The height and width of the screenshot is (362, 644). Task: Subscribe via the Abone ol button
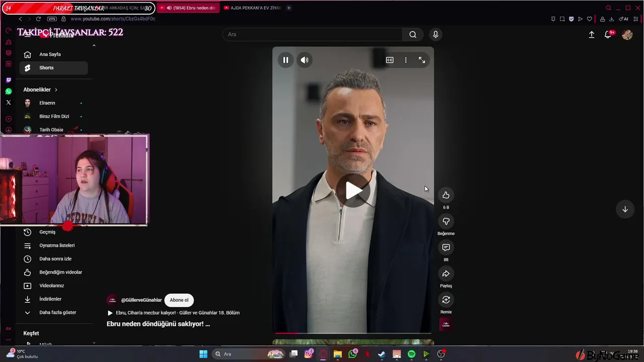(179, 300)
